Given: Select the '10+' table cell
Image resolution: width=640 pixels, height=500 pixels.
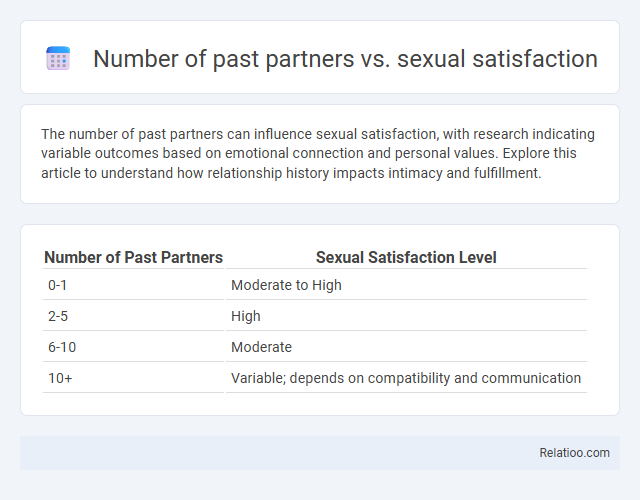Looking at the screenshot, I should pos(133,378).
